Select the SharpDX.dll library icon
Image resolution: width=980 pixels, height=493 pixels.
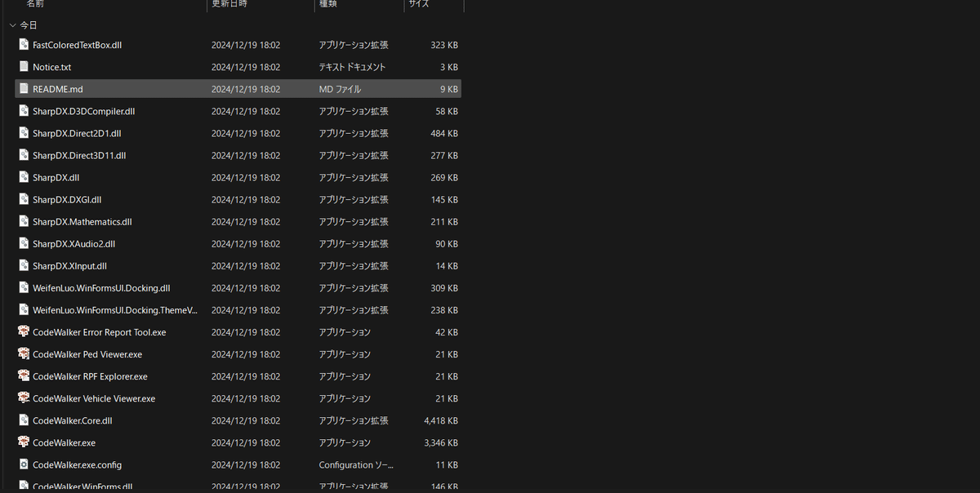click(23, 177)
